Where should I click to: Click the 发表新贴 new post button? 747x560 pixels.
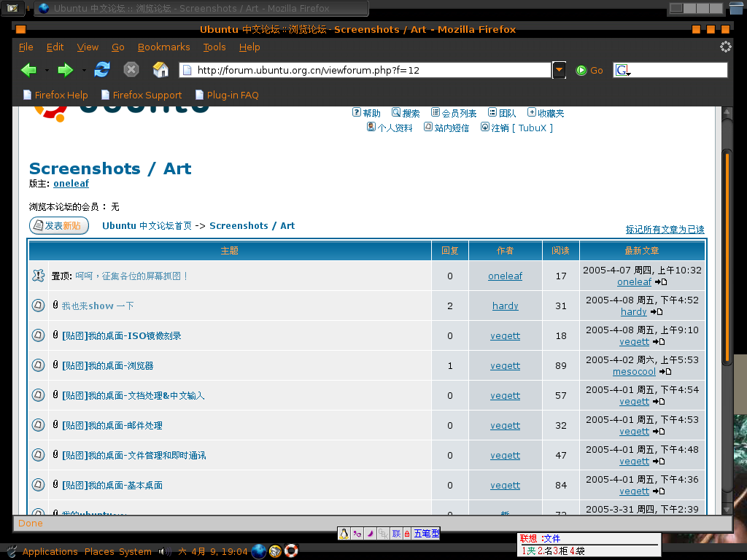click(59, 226)
